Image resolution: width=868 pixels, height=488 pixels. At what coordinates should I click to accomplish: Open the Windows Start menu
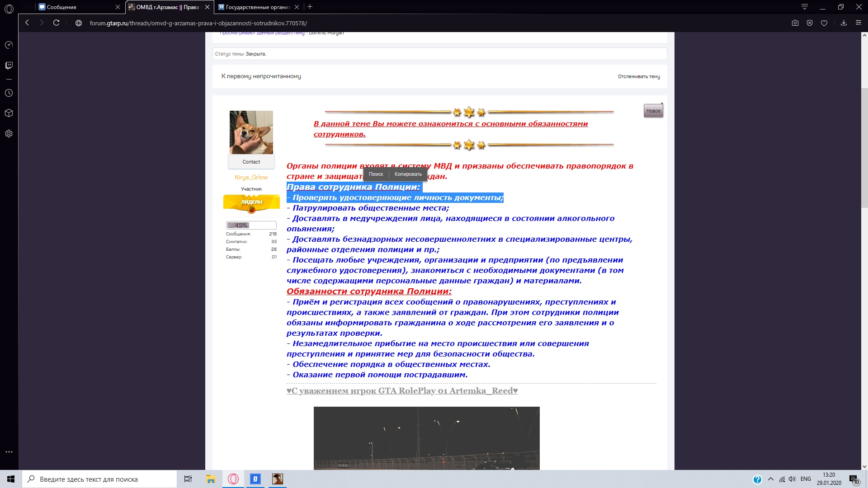11,479
